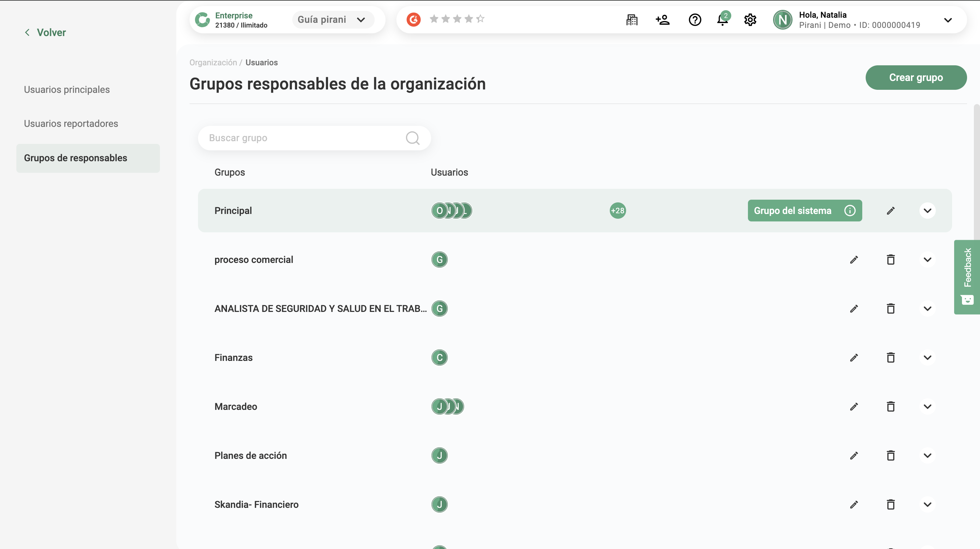Screen dimensions: 980x549
Task: Expand the Principal group row
Action: [x=928, y=211]
